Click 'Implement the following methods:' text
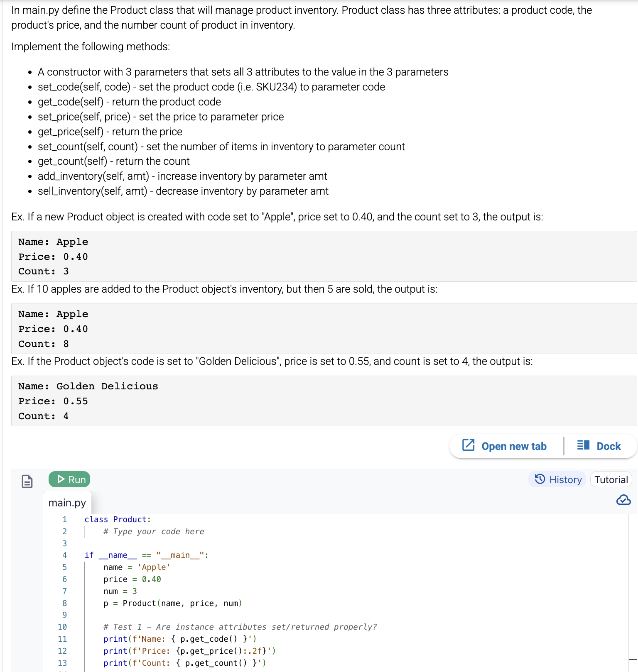 [91, 46]
